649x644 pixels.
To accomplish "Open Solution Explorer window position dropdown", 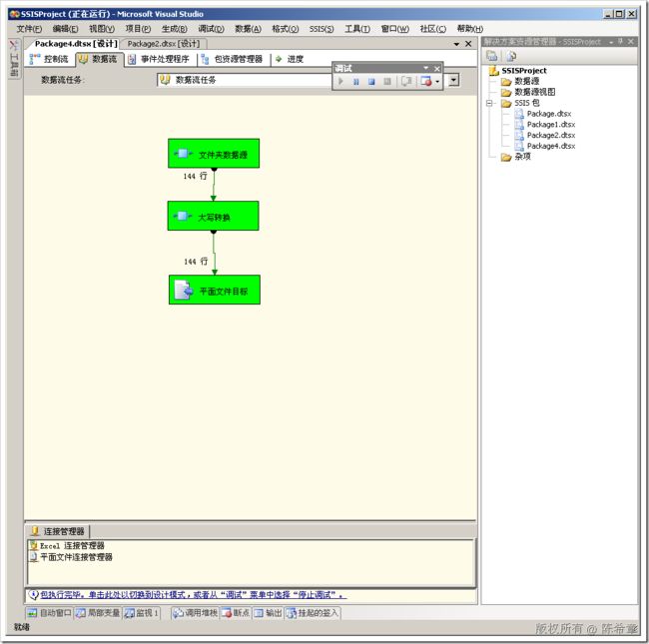I will click(x=611, y=42).
